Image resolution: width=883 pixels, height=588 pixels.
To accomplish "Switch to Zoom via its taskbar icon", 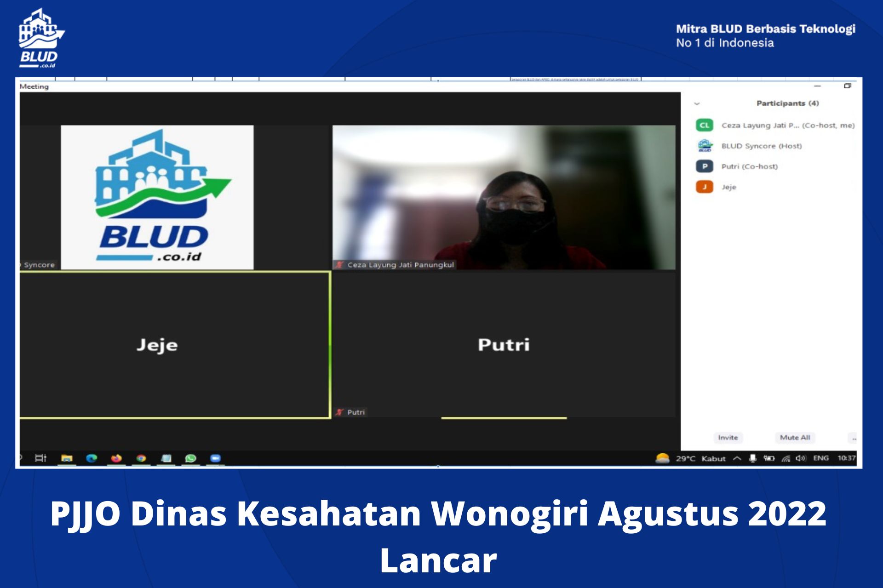I will click(x=215, y=458).
